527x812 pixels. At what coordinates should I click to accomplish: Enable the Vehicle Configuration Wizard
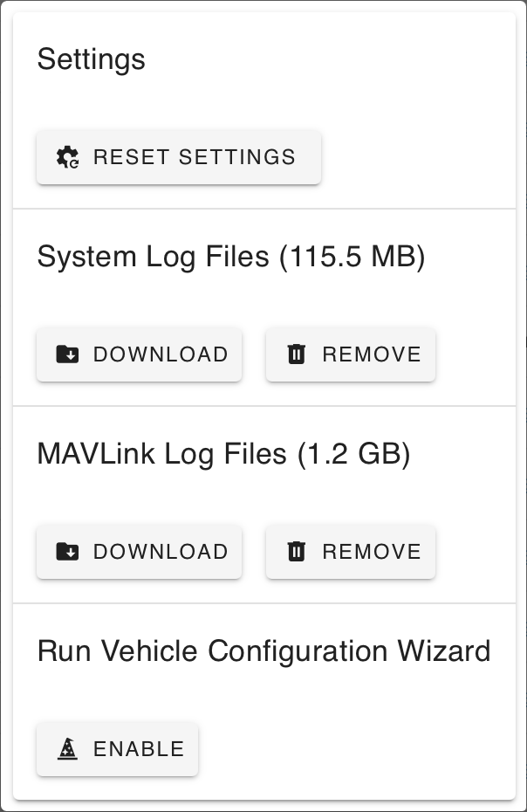117,749
